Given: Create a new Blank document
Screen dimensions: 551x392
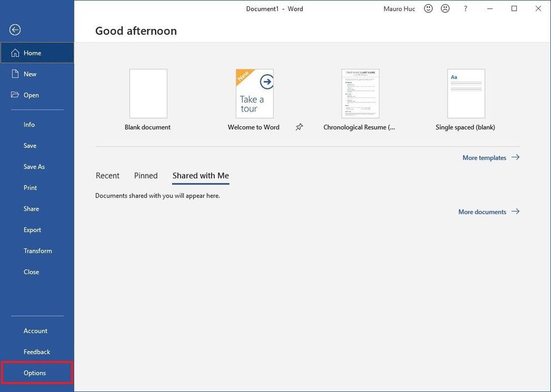Looking at the screenshot, I should point(148,93).
